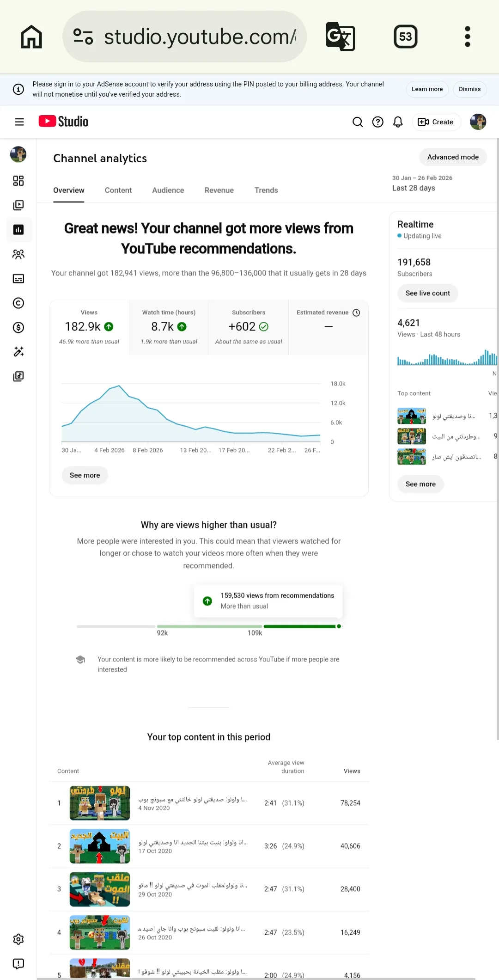Open the Customization magic wand icon
499x980 pixels.
18,352
